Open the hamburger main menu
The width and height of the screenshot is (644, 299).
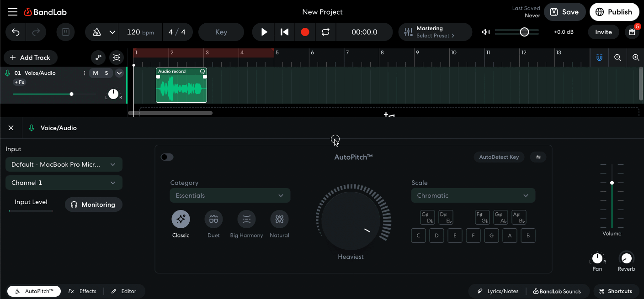click(x=13, y=12)
